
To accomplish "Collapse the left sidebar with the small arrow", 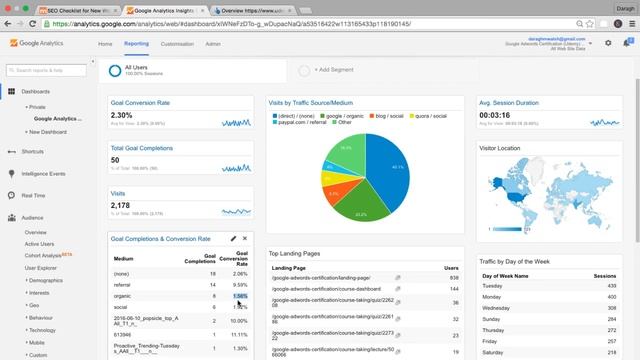I will click(93, 62).
